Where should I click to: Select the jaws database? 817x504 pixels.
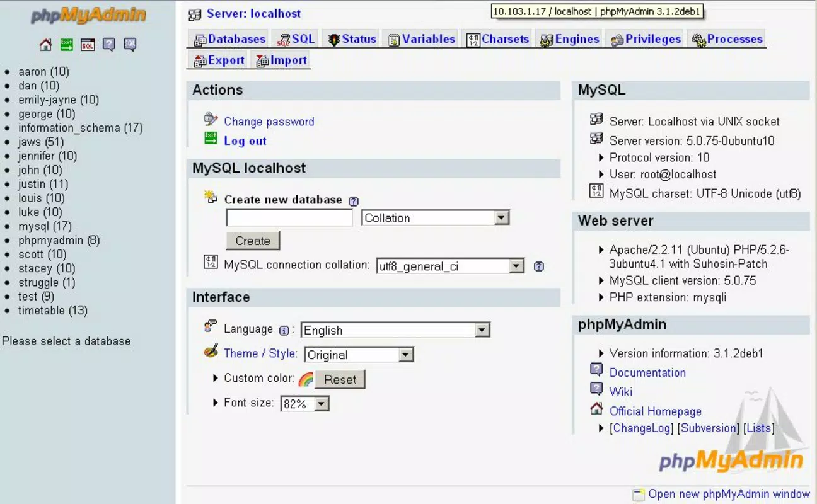tap(41, 142)
